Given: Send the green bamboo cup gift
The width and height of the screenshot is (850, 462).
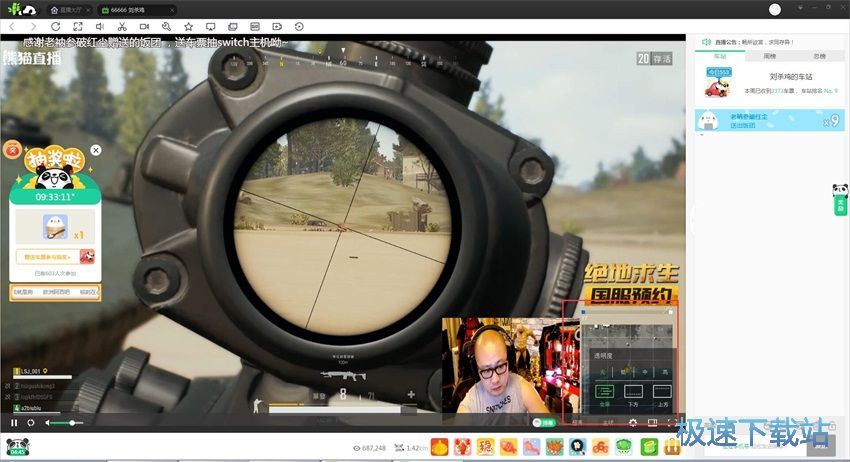Looking at the screenshot, I should point(649,447).
